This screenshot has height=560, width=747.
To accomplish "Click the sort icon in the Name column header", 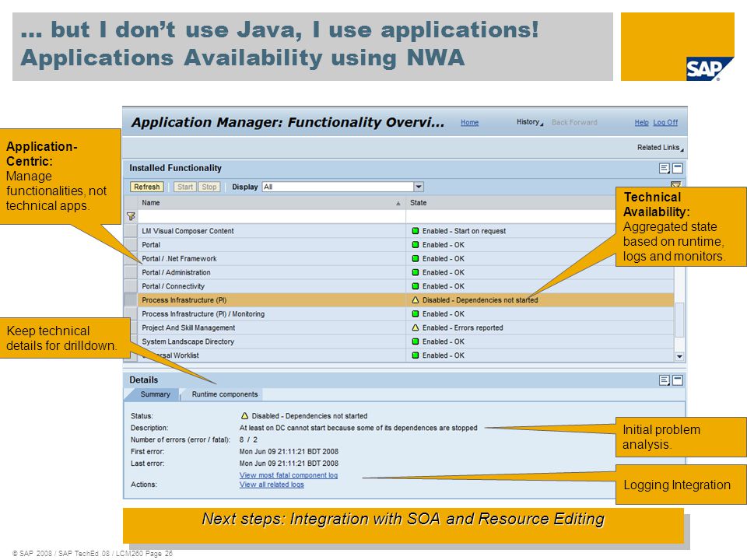I will coord(398,203).
